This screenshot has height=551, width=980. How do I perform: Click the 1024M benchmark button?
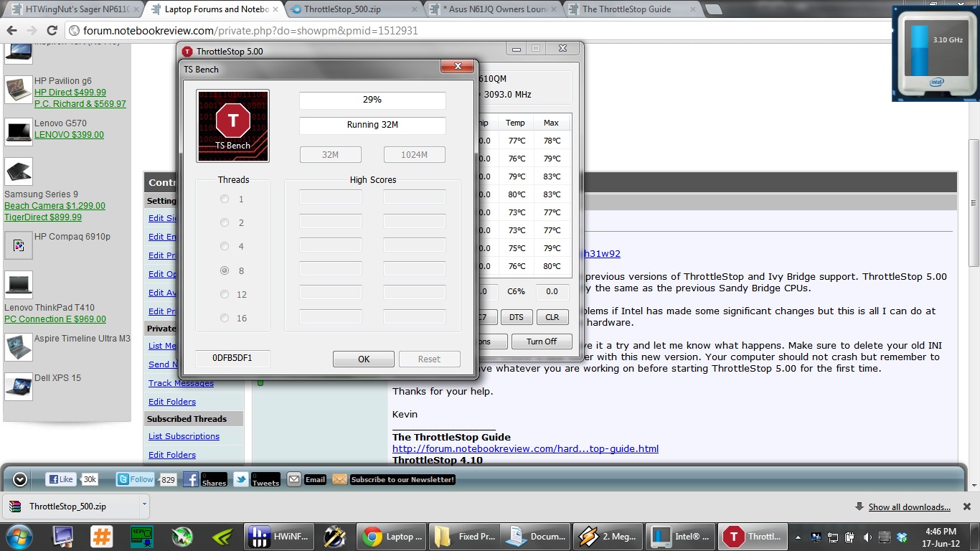point(414,154)
